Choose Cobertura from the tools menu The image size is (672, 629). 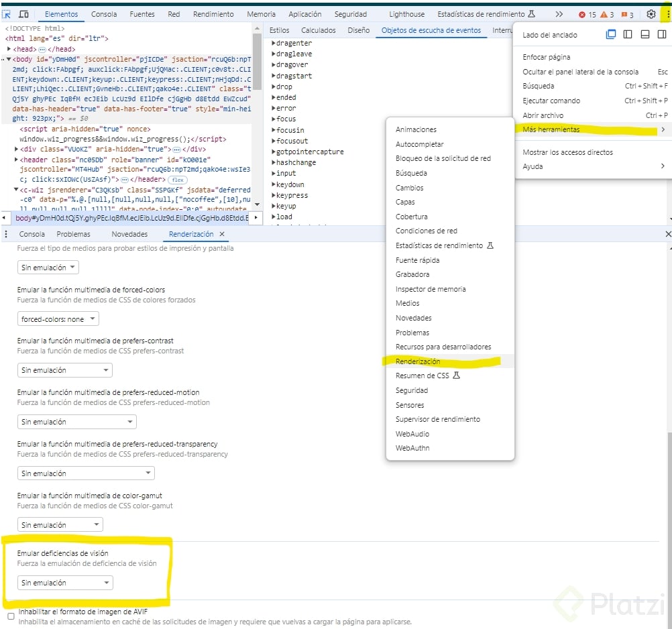coord(450,217)
